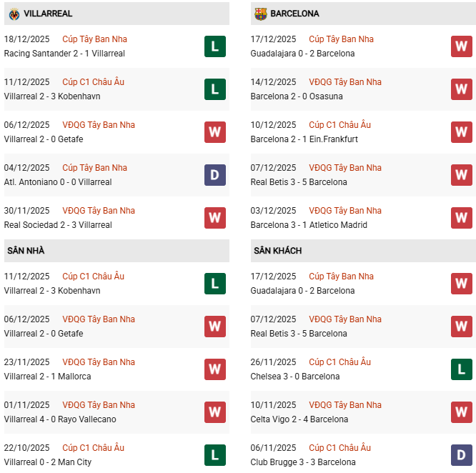The width and height of the screenshot is (476, 473).
Task: Open Cúp C1 Châu Âu link dated 10/12/2025
Action: [x=339, y=125]
